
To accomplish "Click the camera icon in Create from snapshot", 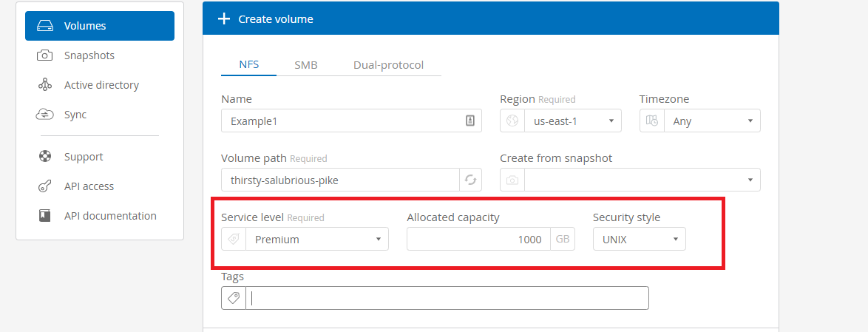I will 512,180.
